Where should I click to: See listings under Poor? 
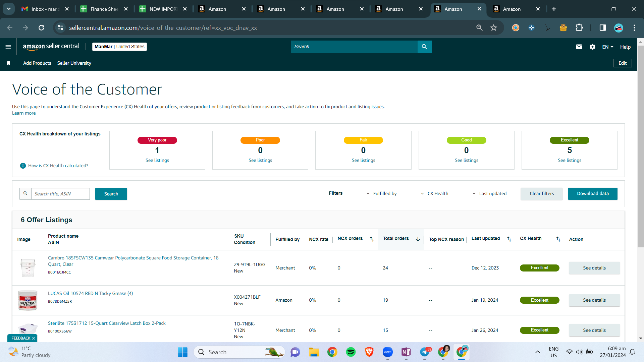(260, 161)
